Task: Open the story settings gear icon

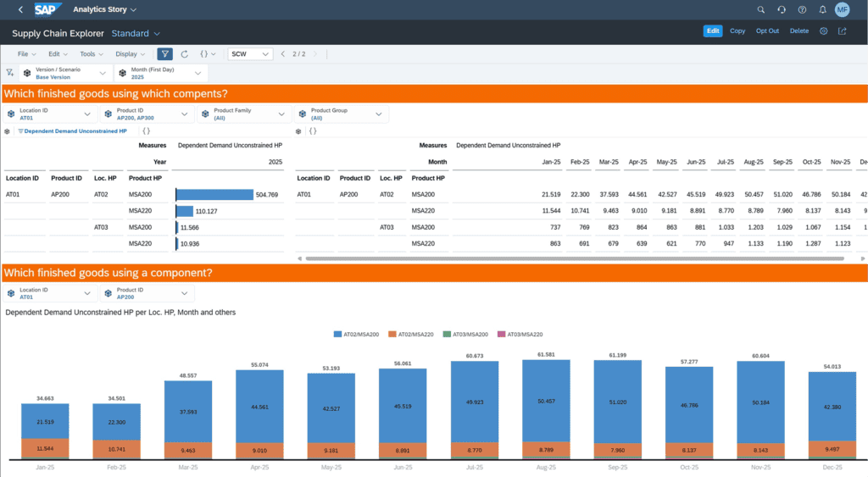Action: pos(824,31)
